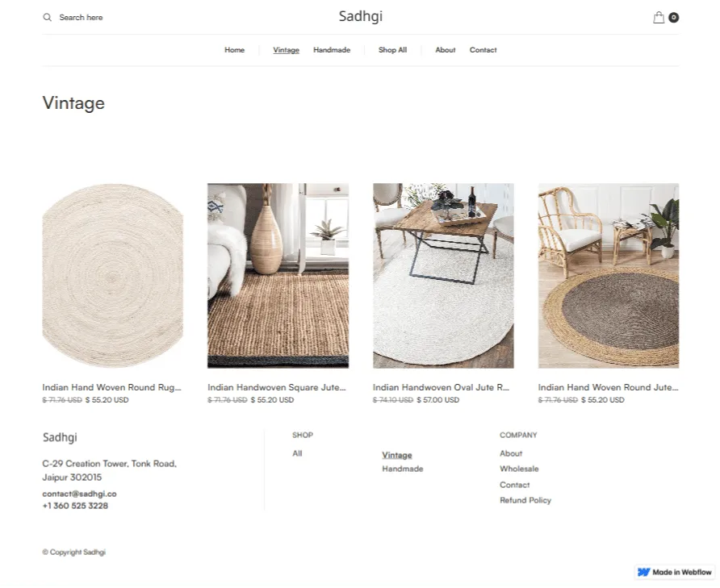Open Refund Policy in footer
The image size is (720, 588).
coord(525,500)
